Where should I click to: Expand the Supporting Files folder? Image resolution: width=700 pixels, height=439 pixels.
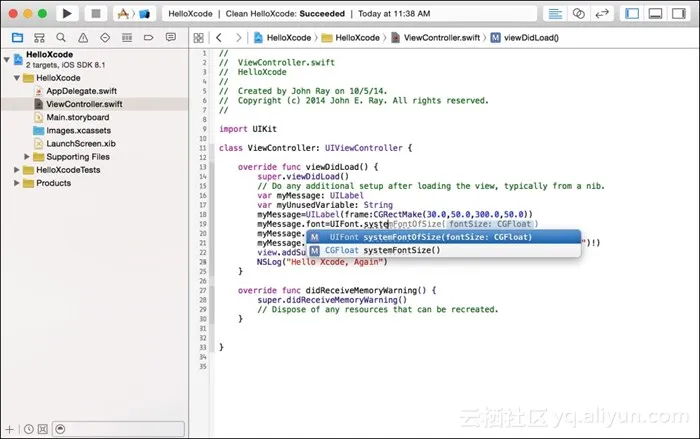(27, 157)
